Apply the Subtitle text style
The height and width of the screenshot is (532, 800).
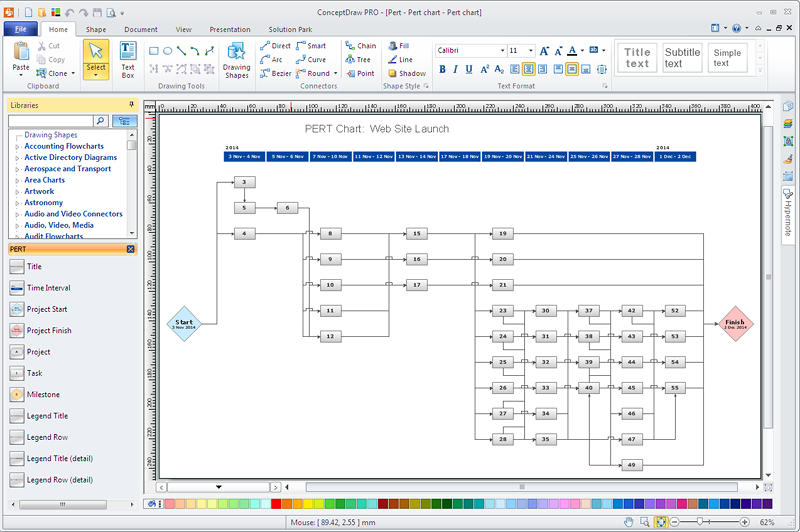pos(682,58)
